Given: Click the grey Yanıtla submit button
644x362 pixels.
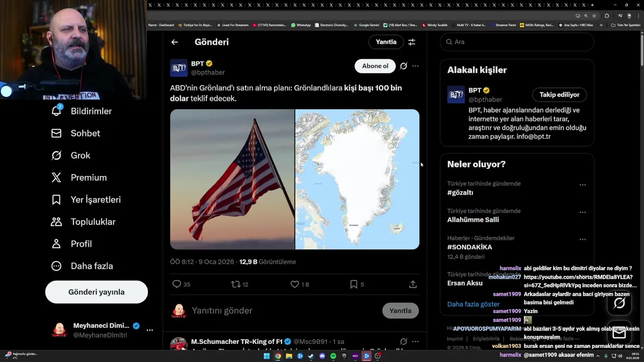Looking at the screenshot, I should [400, 311].
